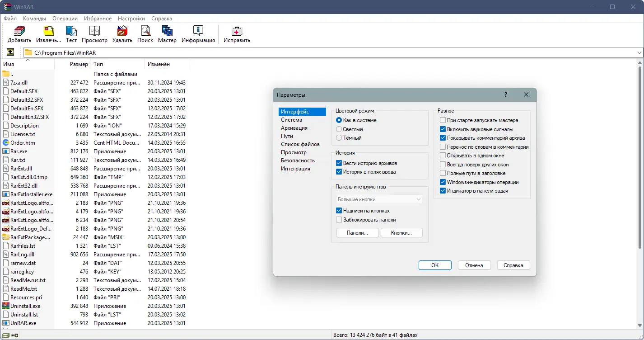Select the Как в системе color mode
This screenshot has width=644, height=340.
click(x=339, y=120)
